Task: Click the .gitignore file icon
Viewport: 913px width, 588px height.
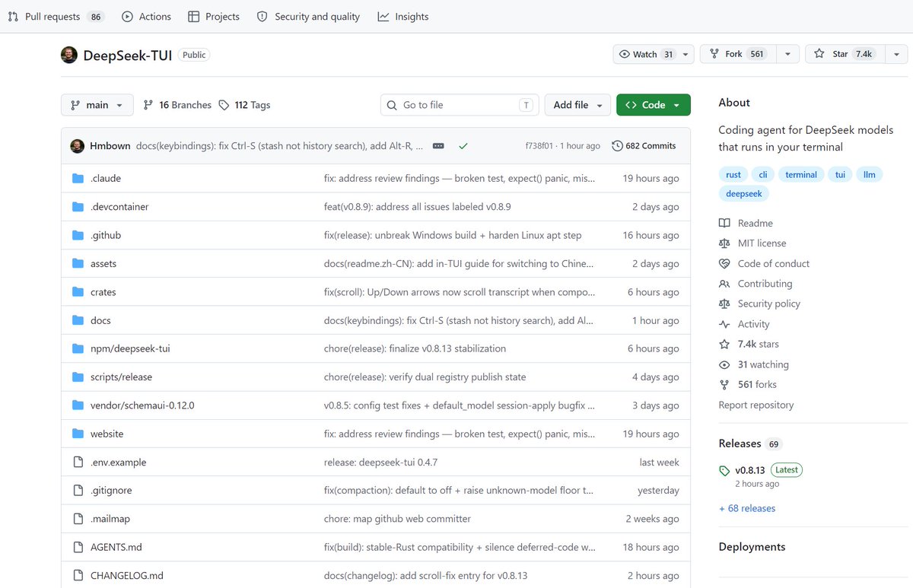Action: point(78,491)
